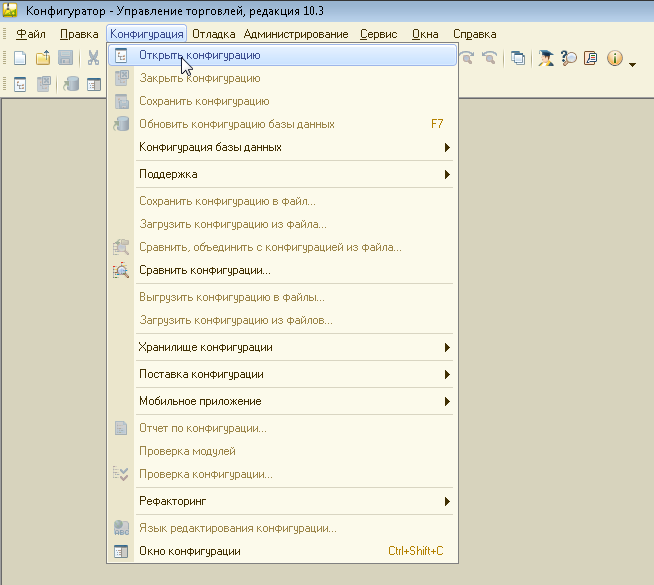
Task: Expand Мобильное приложение submenu
Action: (x=282, y=401)
